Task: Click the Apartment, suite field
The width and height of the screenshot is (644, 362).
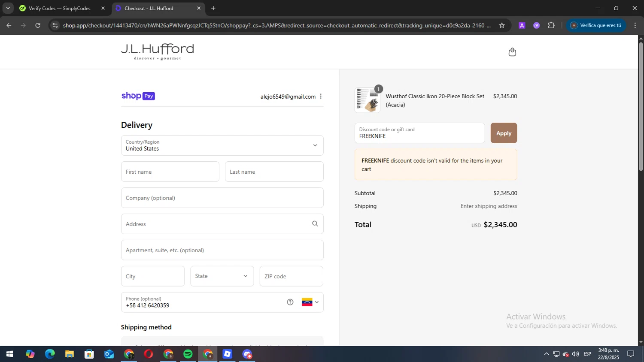Action: point(222,250)
